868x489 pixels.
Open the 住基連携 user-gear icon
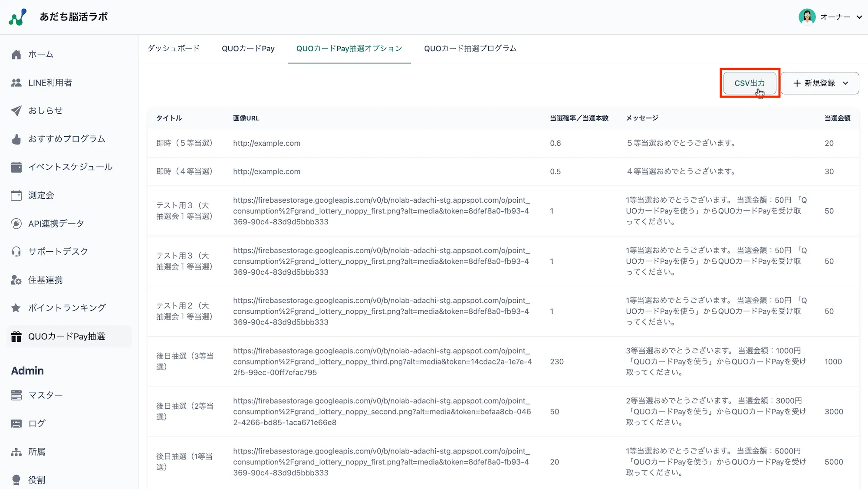pos(16,280)
